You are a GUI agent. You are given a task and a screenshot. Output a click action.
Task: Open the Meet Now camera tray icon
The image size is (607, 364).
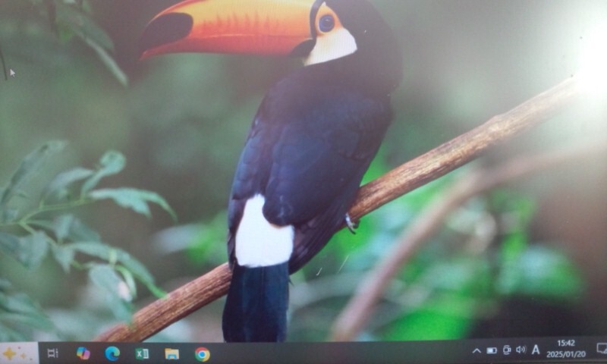[x=507, y=350]
